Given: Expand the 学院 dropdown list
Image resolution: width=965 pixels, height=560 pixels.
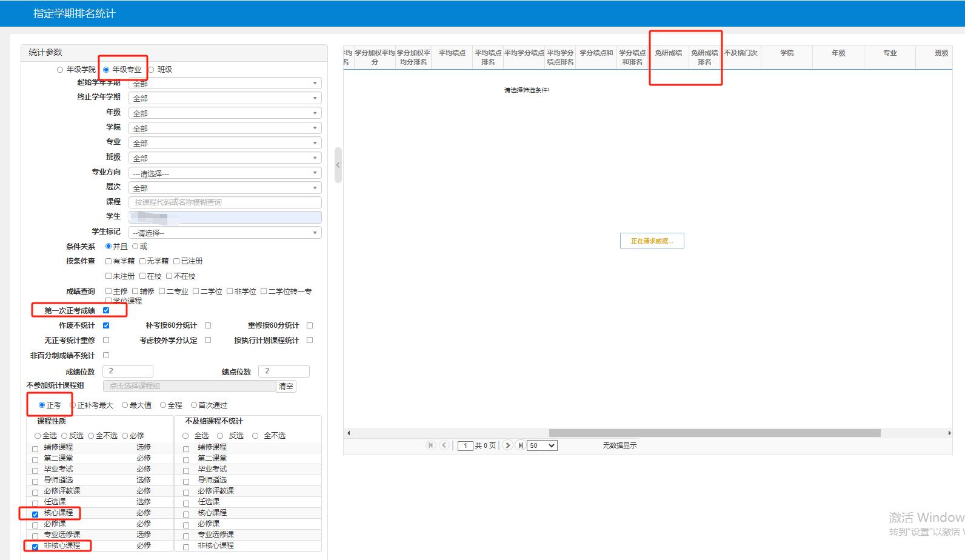Looking at the screenshot, I should tap(225, 128).
